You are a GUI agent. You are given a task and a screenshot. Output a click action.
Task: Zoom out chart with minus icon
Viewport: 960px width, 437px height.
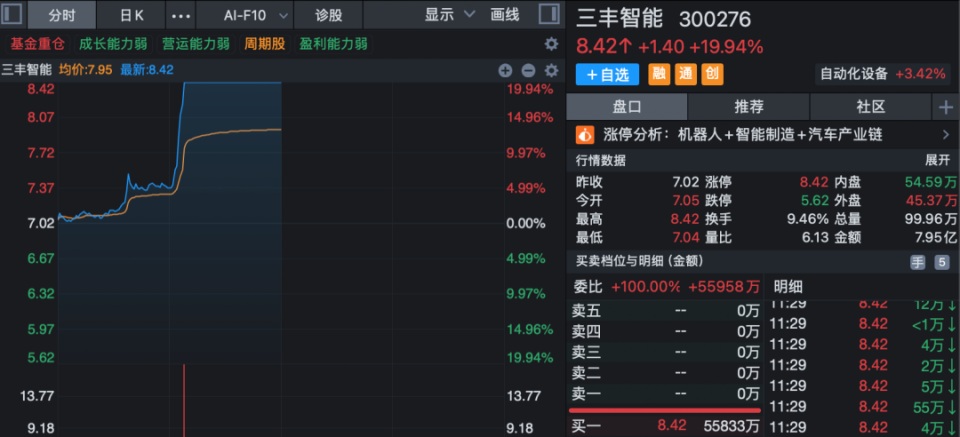pyautogui.click(x=528, y=70)
